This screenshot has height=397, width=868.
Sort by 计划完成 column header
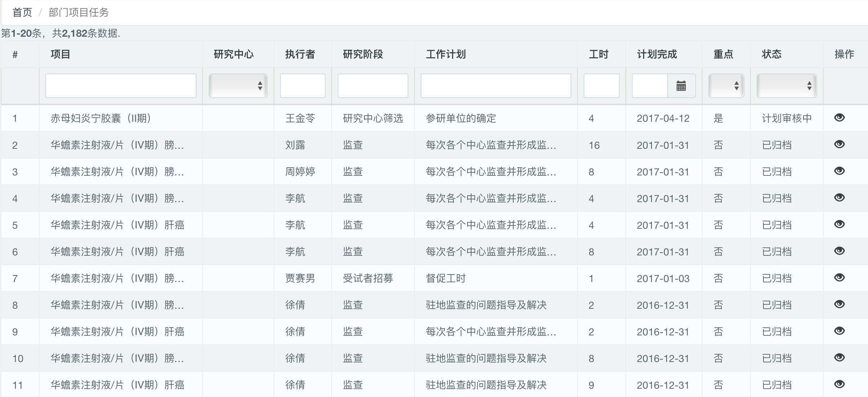click(x=657, y=54)
